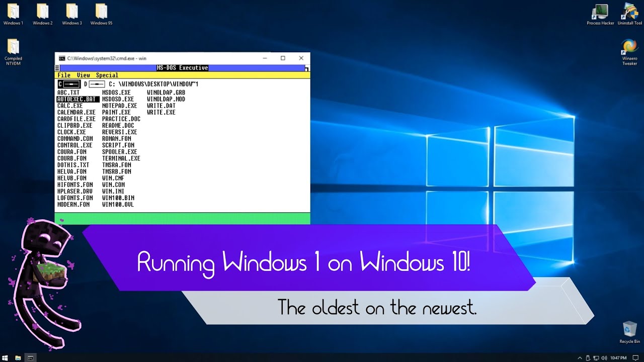Open File Explorer from the taskbar
This screenshot has height=362, width=644.
[18, 358]
